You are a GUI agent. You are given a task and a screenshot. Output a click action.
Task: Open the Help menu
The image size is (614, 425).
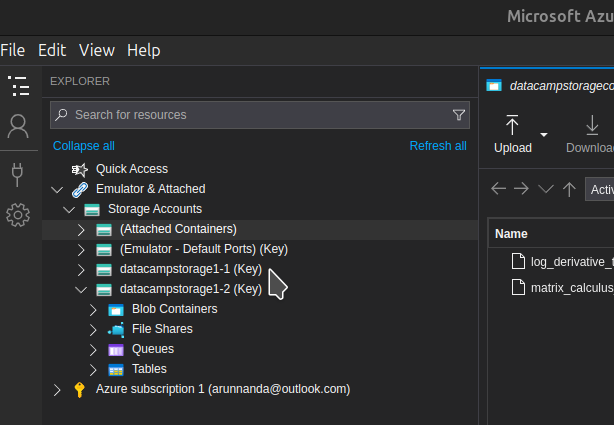pyautogui.click(x=144, y=50)
